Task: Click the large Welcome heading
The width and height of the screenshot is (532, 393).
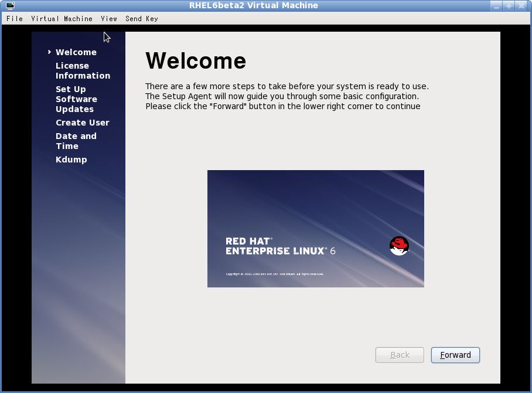Action: 196,61
